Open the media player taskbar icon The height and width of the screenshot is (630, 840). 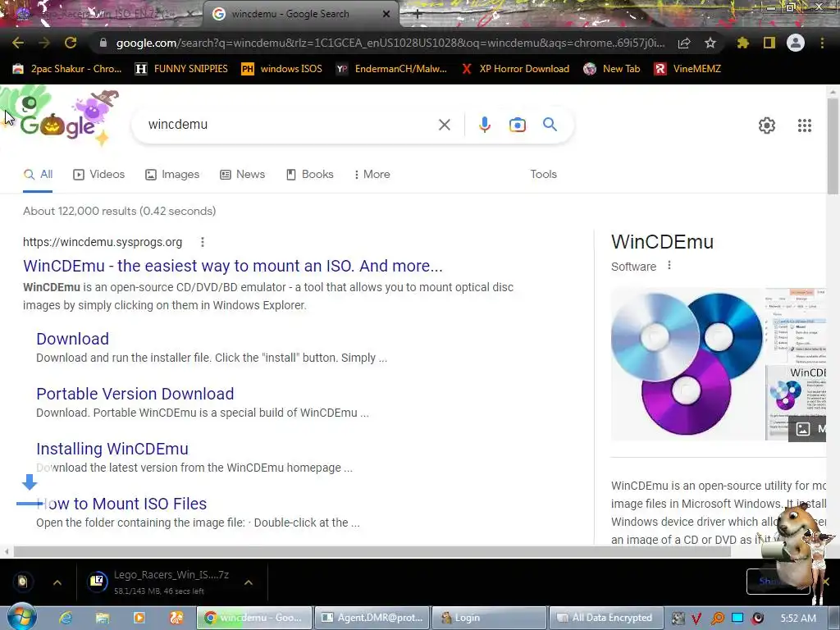[x=139, y=618]
